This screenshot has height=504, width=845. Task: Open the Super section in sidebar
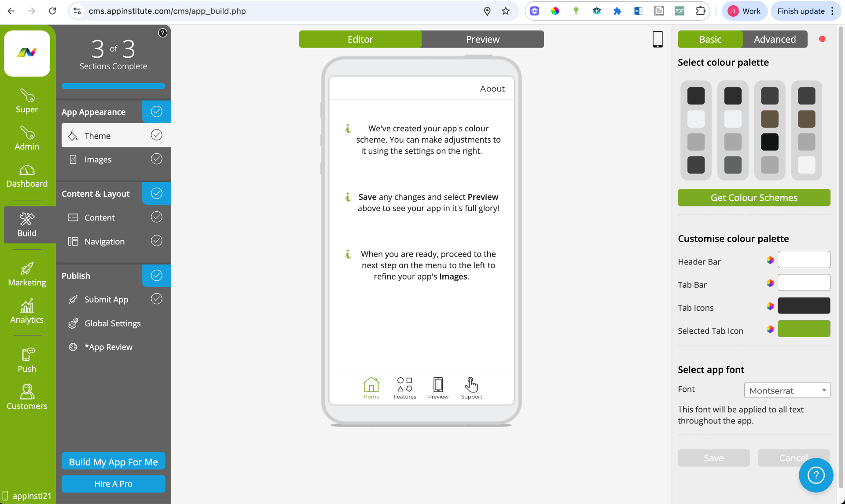(27, 101)
